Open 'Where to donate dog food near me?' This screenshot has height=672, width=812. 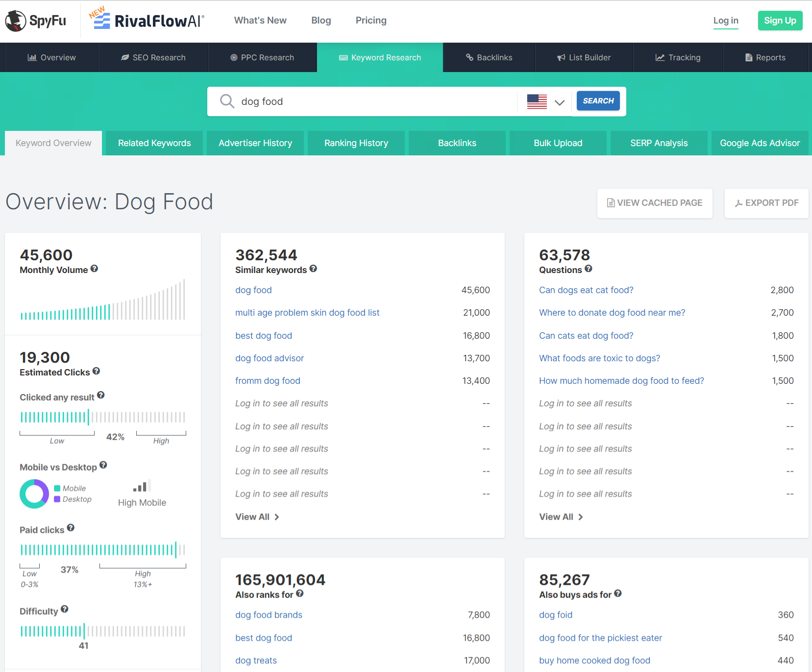612,313
